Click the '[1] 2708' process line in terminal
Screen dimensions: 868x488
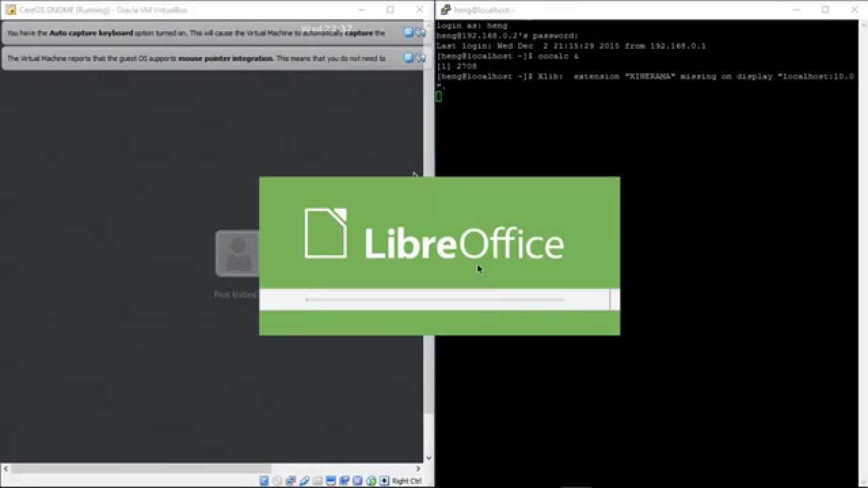[457, 66]
